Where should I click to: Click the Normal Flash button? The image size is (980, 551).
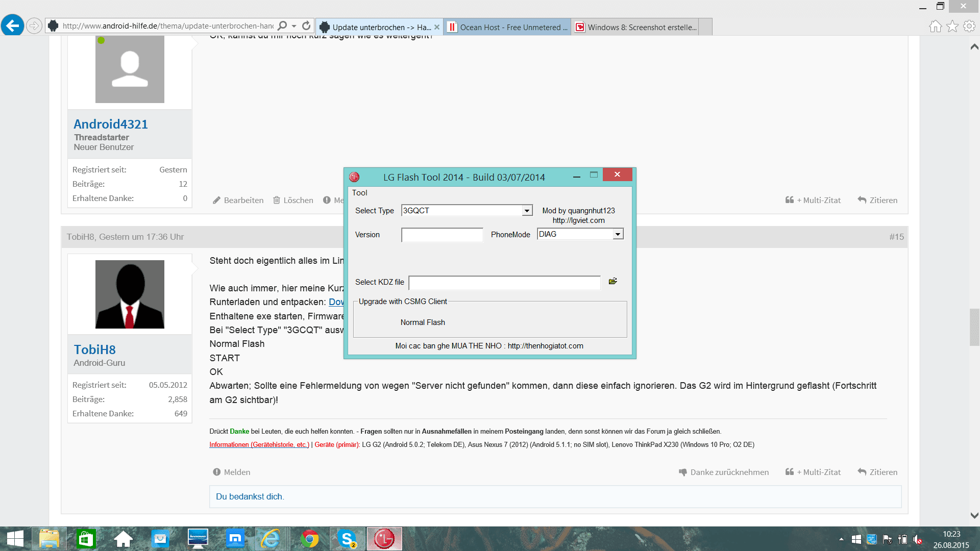pos(423,322)
